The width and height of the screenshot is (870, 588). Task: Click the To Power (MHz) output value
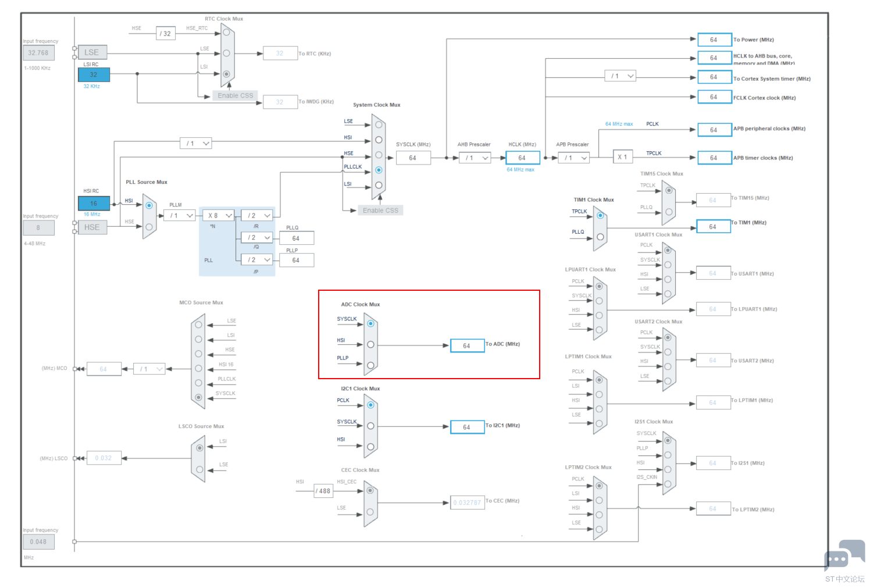coord(714,40)
